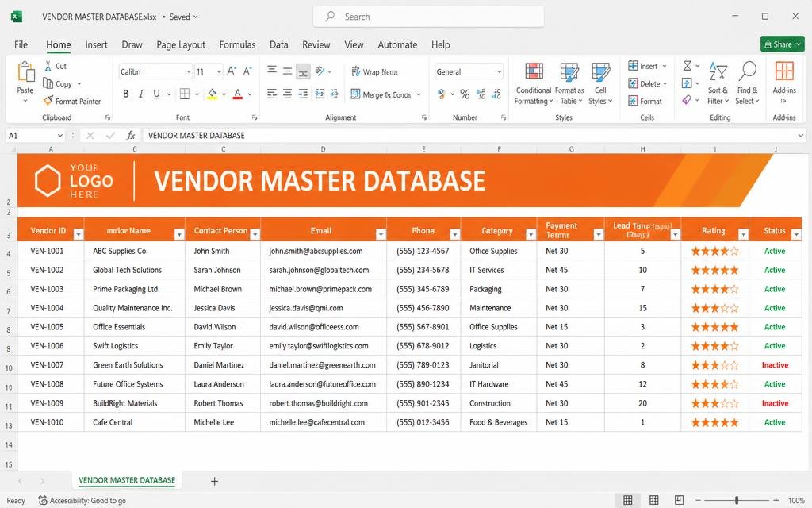Open the Category column filter dropdown
Screen dimensions: 812x508
[530, 235]
